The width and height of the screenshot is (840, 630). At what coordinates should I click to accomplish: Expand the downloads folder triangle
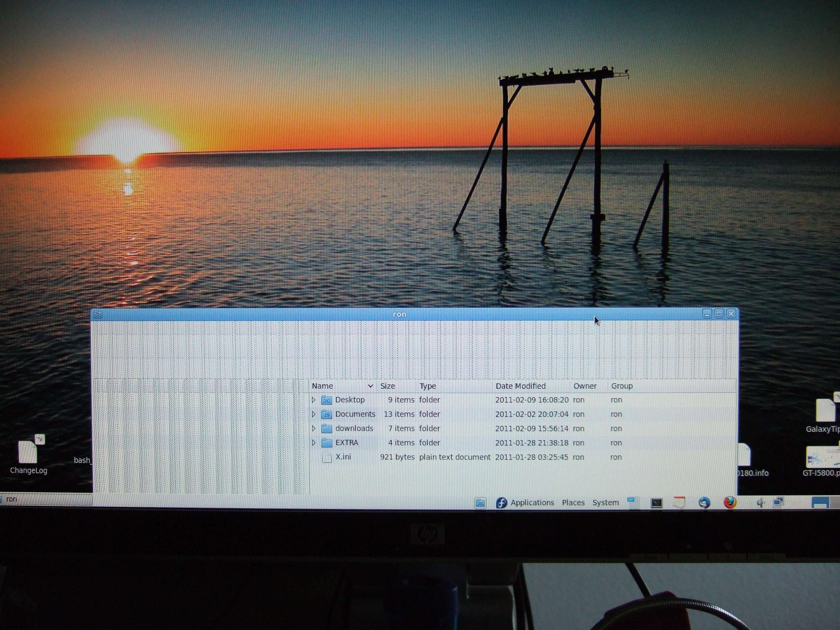(x=314, y=428)
